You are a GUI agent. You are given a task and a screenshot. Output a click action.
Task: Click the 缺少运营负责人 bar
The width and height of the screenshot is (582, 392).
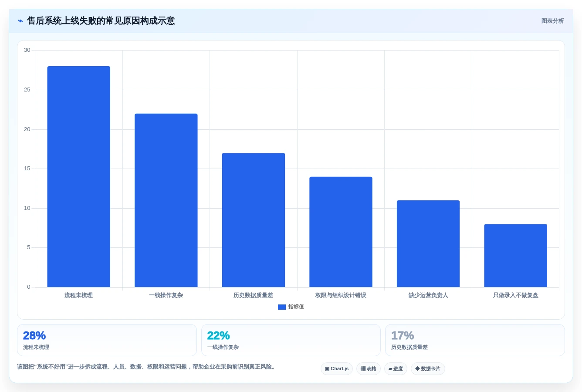[428, 243]
